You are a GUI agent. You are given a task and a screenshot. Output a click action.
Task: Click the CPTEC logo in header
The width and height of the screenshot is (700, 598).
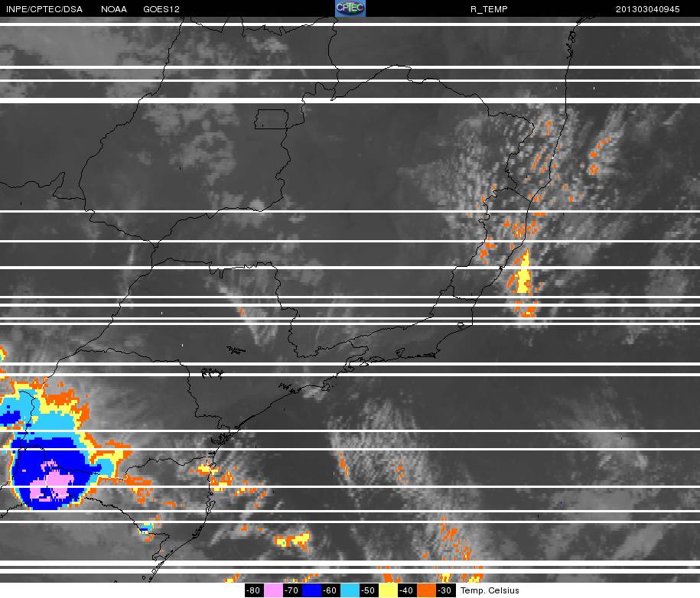click(350, 8)
